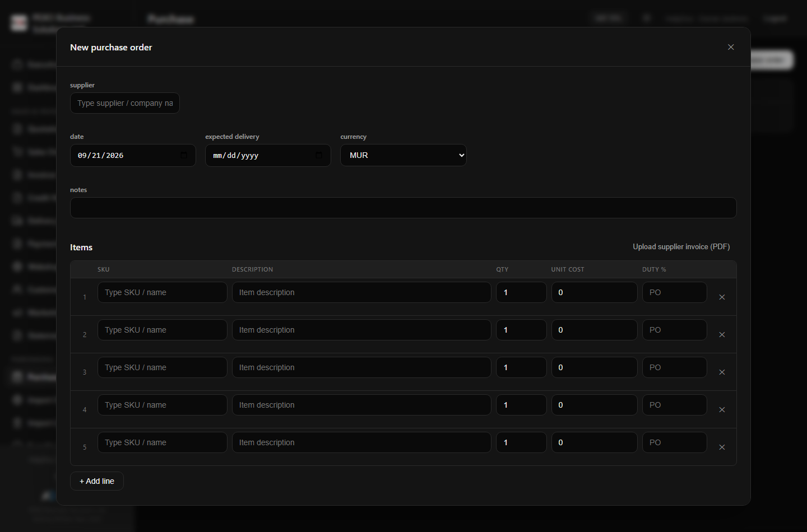The image size is (807, 532).
Task: Remove item line 5 with its X icon
Action: click(722, 447)
